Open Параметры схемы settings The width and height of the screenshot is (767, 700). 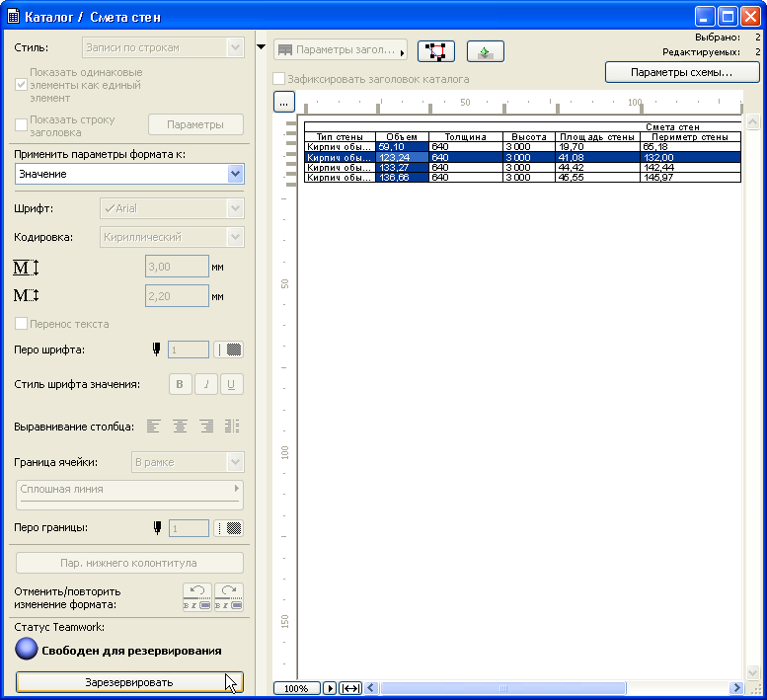682,72
